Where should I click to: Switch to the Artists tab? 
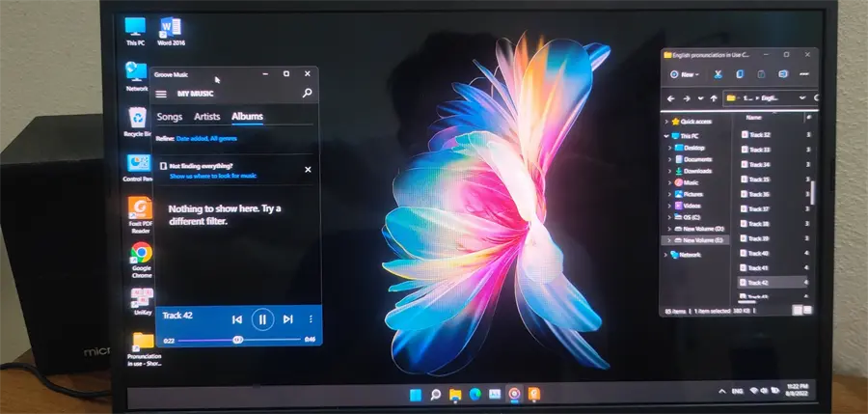click(x=207, y=117)
